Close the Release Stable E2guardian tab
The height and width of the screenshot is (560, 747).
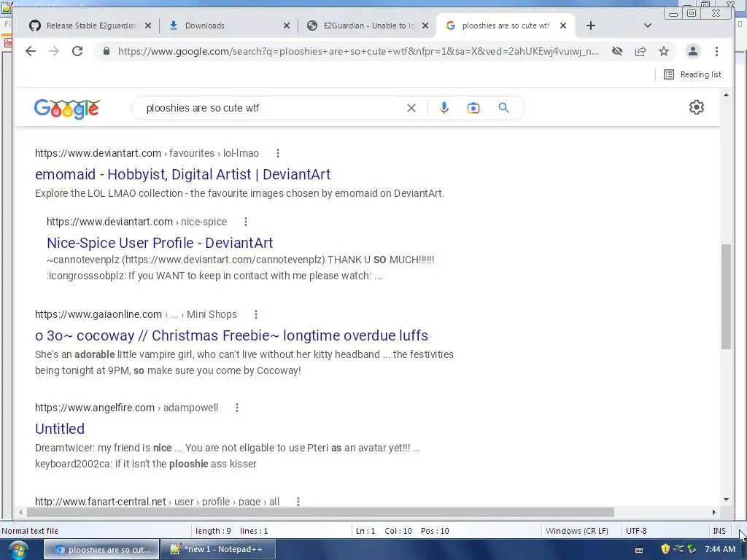click(148, 26)
